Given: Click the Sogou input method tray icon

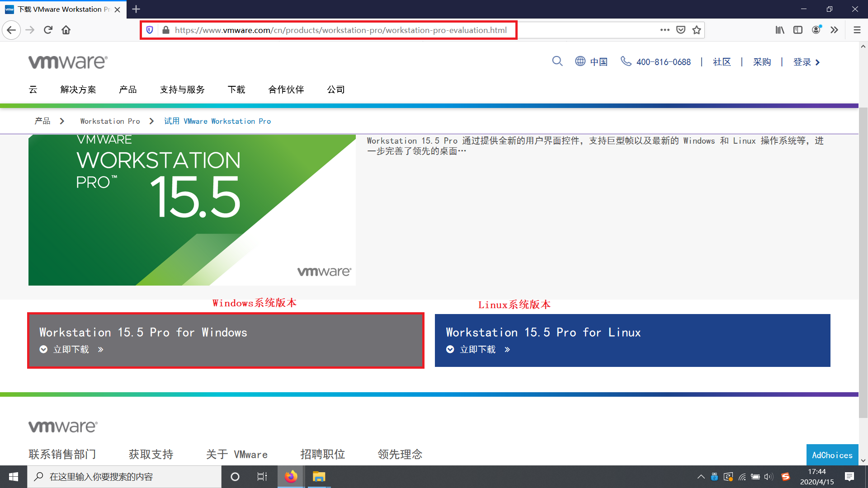Looking at the screenshot, I should pyautogui.click(x=786, y=477).
